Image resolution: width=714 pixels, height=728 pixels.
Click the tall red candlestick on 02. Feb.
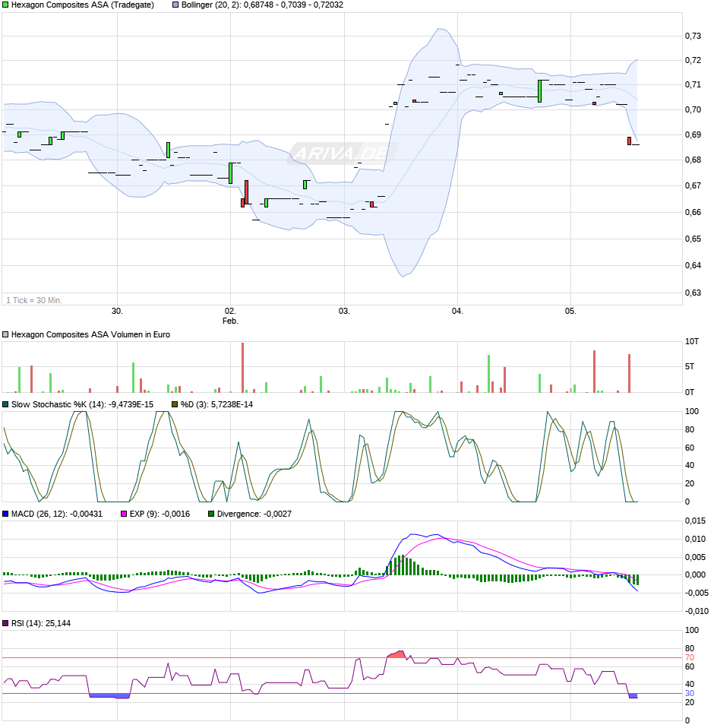coord(247,192)
